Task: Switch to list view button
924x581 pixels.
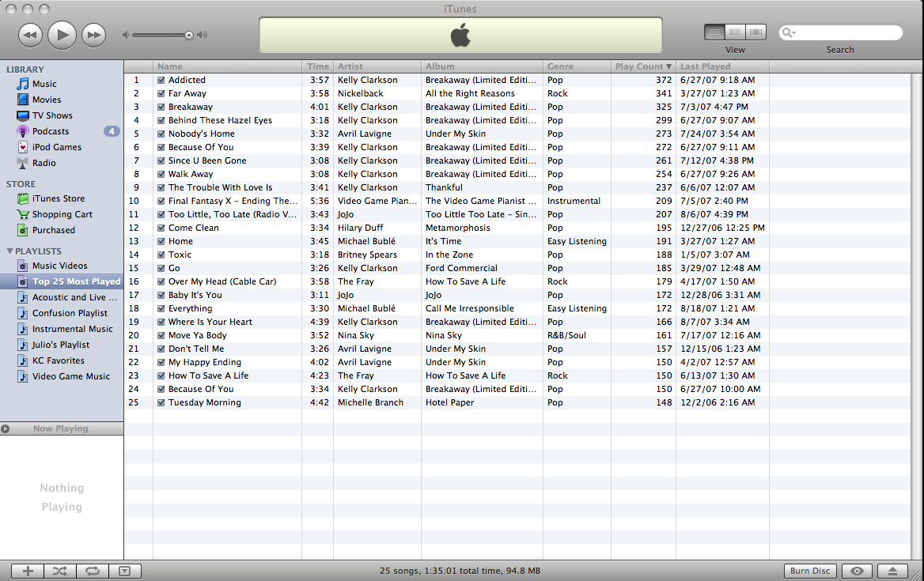Action: point(714,32)
